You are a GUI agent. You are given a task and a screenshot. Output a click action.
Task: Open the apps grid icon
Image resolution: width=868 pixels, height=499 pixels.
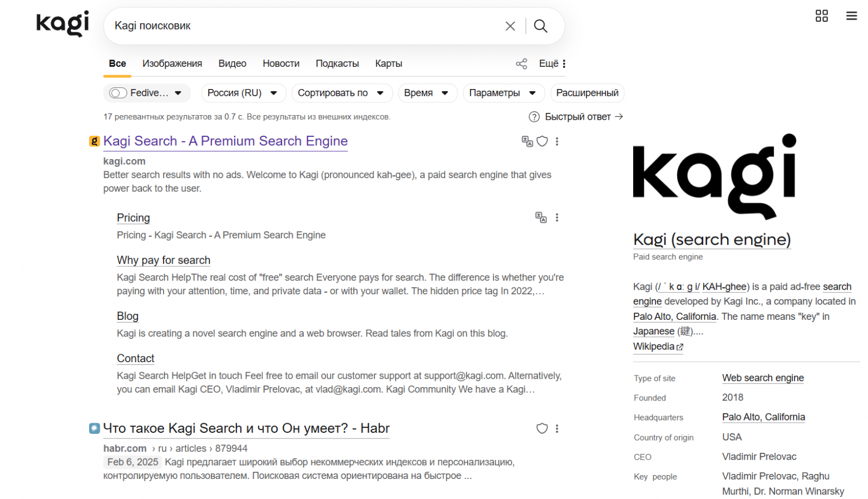(x=822, y=16)
